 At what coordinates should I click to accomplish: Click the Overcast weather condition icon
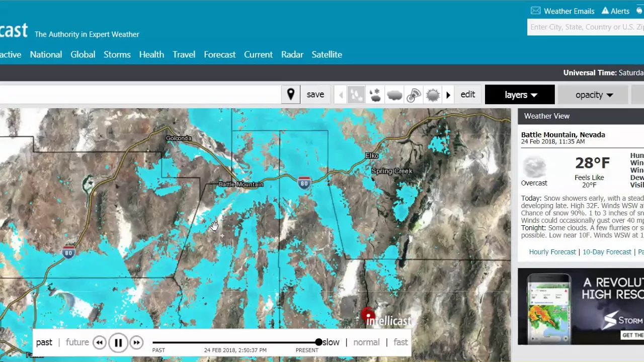pyautogui.click(x=534, y=167)
